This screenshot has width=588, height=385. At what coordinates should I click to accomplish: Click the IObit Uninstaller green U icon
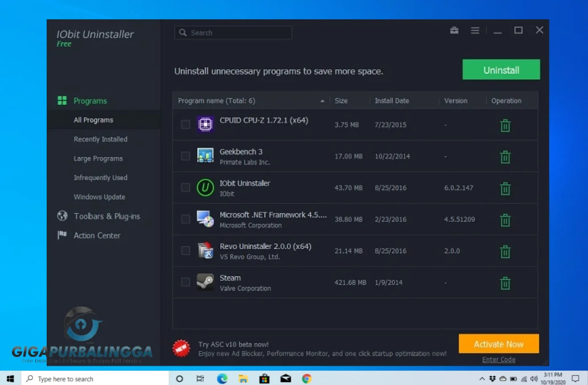(x=205, y=187)
